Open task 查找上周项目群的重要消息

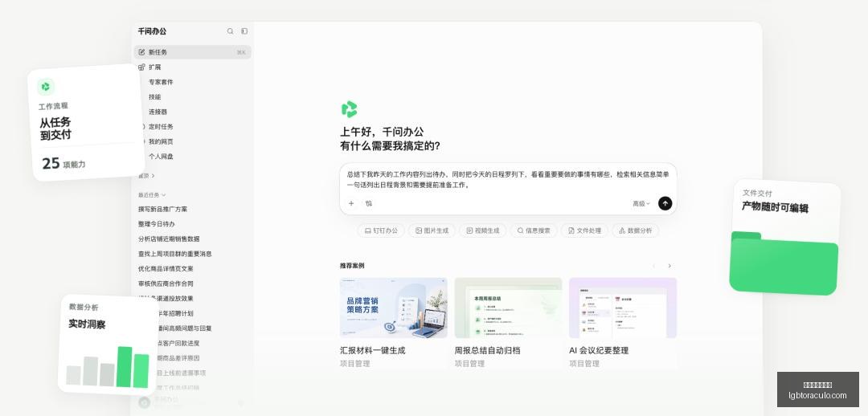click(x=175, y=254)
